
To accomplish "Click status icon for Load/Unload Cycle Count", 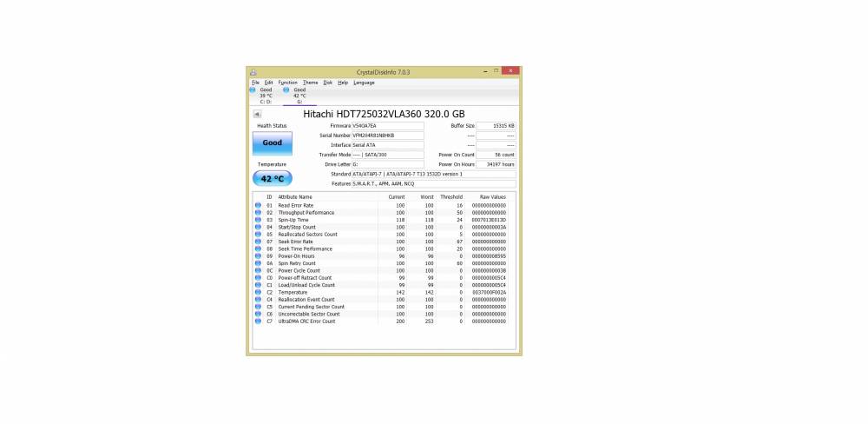I will tap(258, 285).
